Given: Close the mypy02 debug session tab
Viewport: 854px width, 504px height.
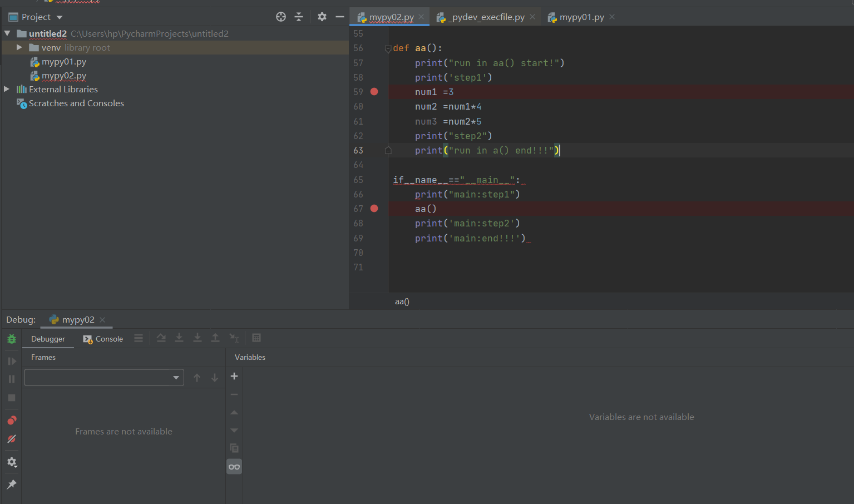Looking at the screenshot, I should point(102,319).
